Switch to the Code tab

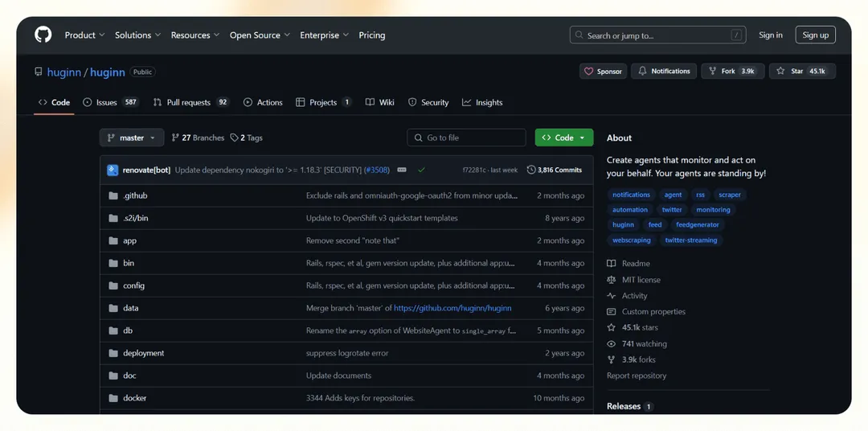pos(54,102)
